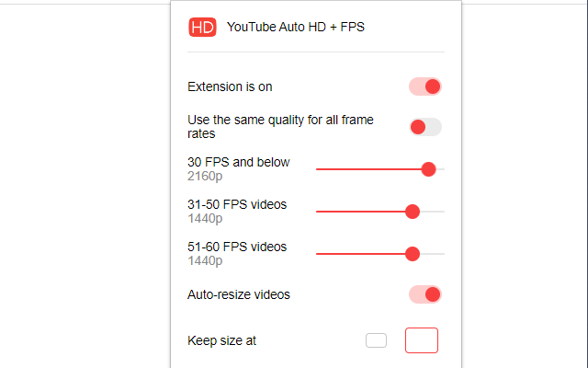The width and height of the screenshot is (588, 368).
Task: Click the 1440p value under 51-60 FPS
Action: pos(205,260)
